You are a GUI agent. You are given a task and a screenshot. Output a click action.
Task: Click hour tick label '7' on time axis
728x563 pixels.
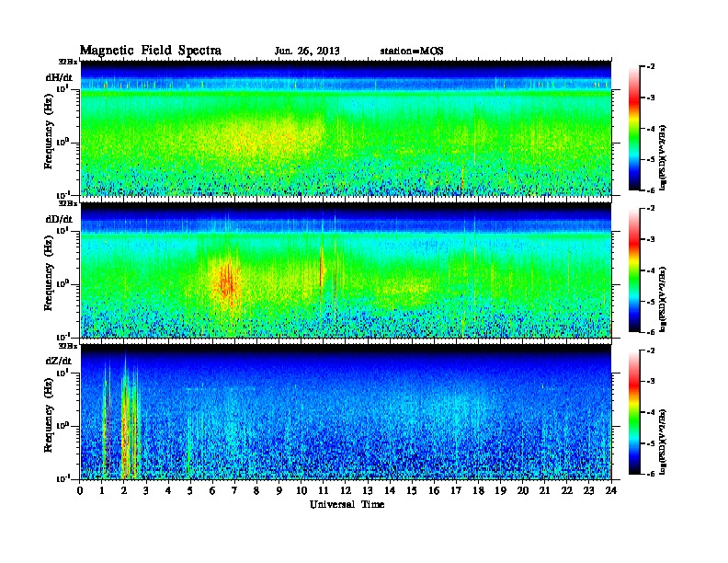[235, 491]
